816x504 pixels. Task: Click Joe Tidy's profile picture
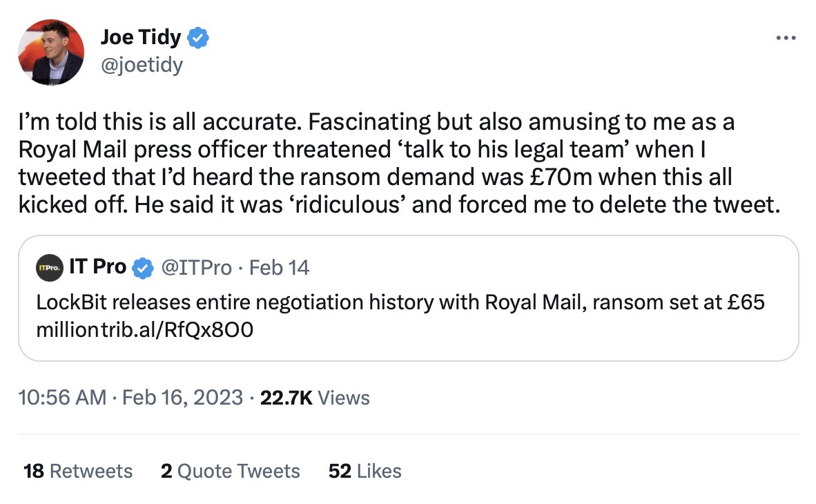click(50, 52)
